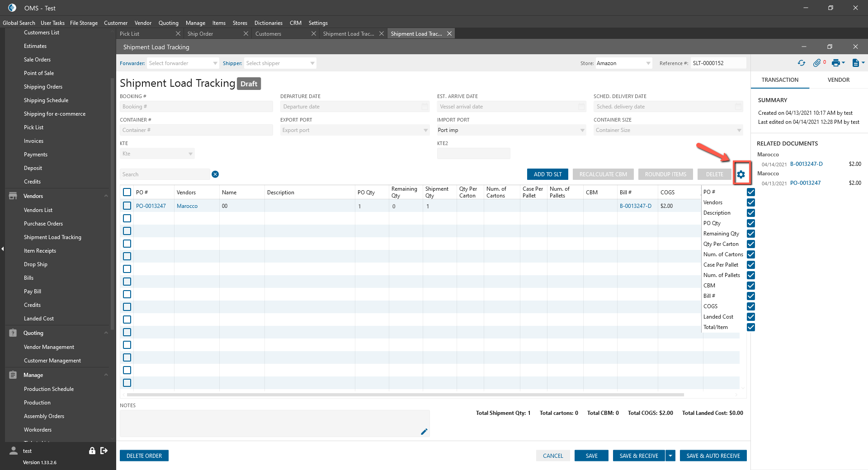Click the logout icon in sidebar footer
This screenshot has width=868, height=470.
tap(104, 451)
